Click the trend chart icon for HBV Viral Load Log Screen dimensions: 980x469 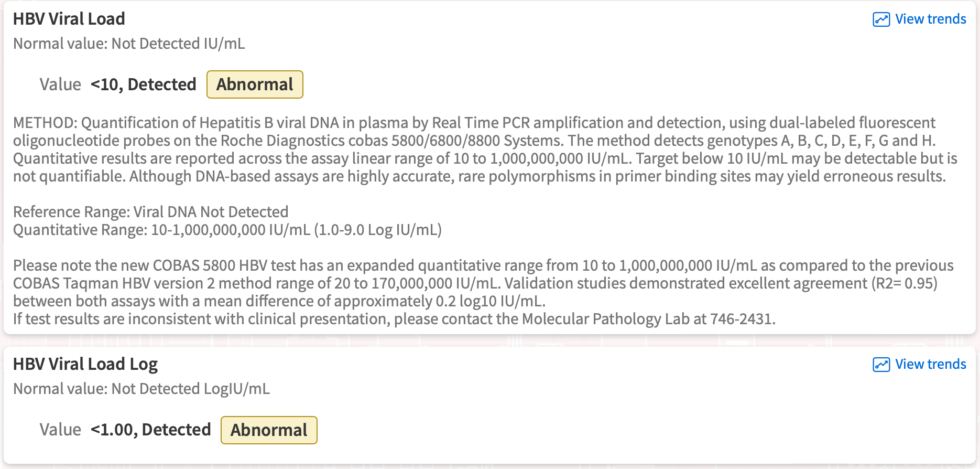click(x=881, y=365)
